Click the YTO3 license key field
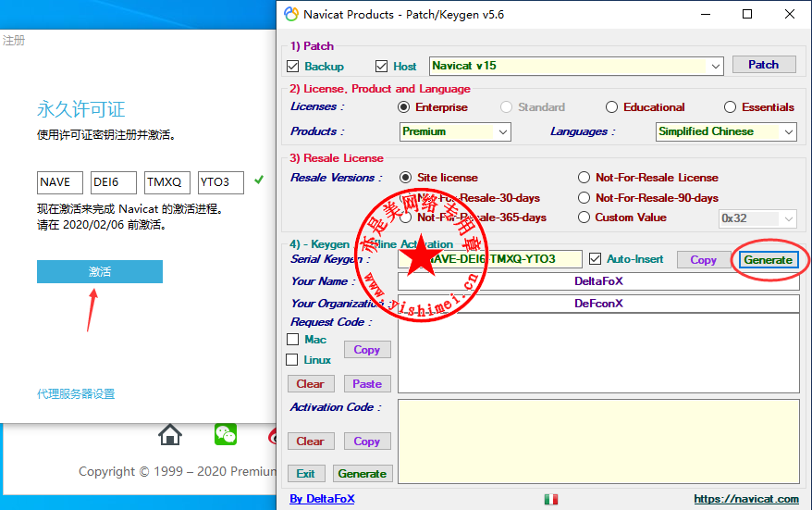This screenshot has width=812, height=510. pyautogui.click(x=221, y=182)
